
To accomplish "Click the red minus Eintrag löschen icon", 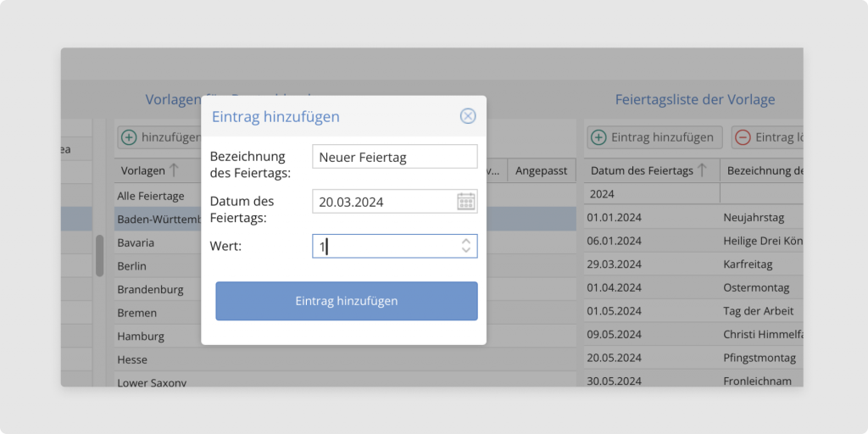I will click(x=743, y=137).
